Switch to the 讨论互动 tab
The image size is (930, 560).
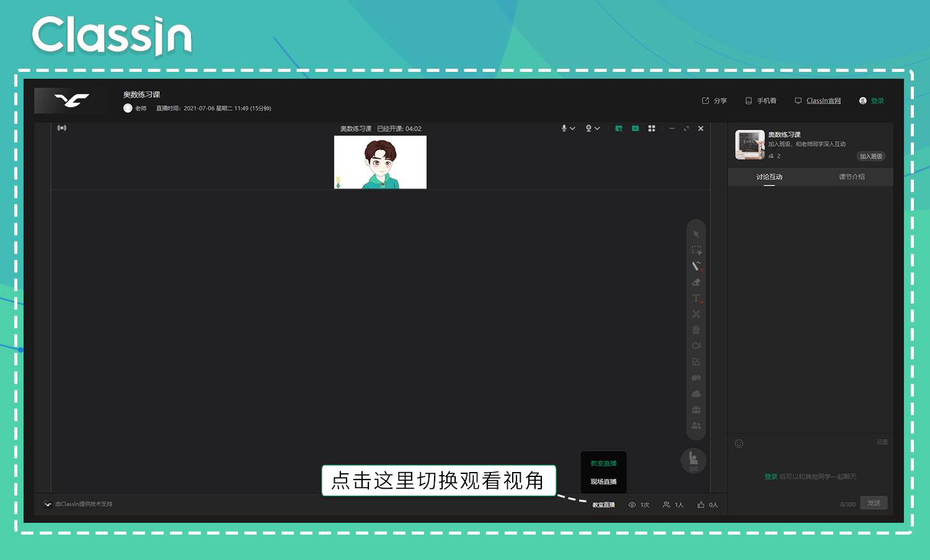[769, 177]
